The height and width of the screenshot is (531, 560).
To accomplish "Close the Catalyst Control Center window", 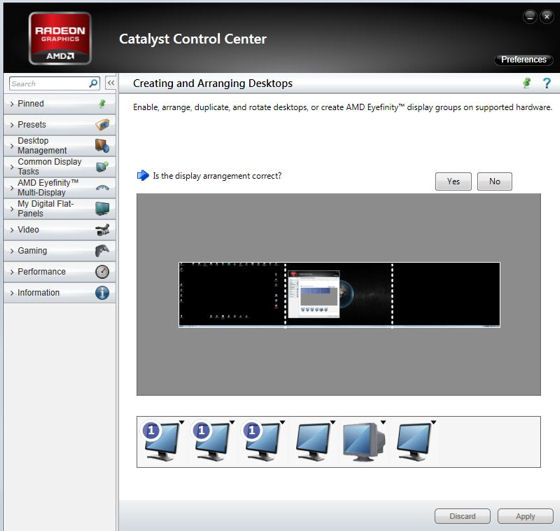I will (547, 16).
